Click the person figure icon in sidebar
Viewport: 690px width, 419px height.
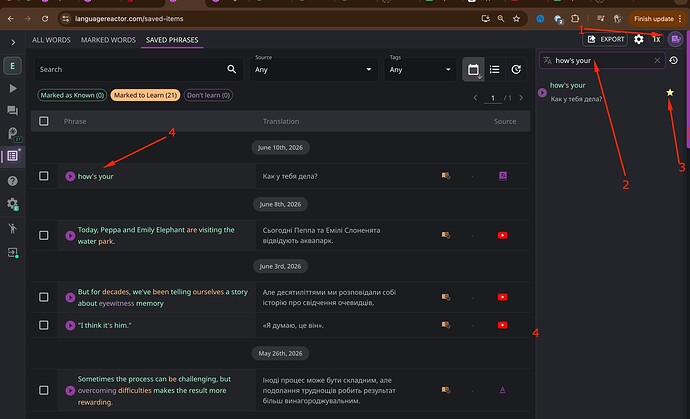13,228
